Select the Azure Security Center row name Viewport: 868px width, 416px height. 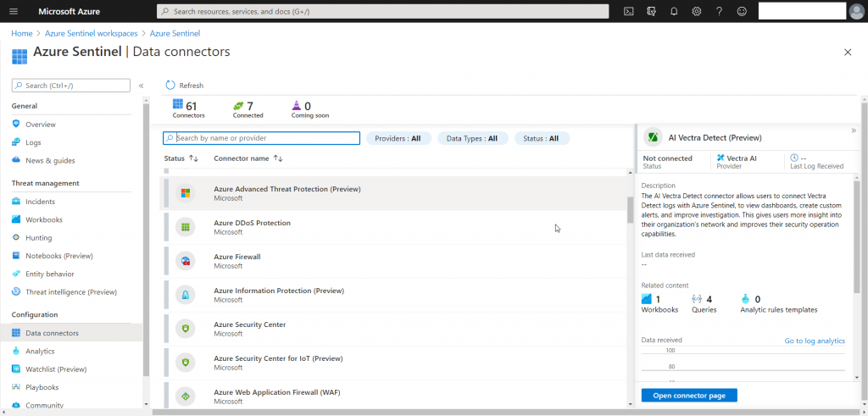250,324
